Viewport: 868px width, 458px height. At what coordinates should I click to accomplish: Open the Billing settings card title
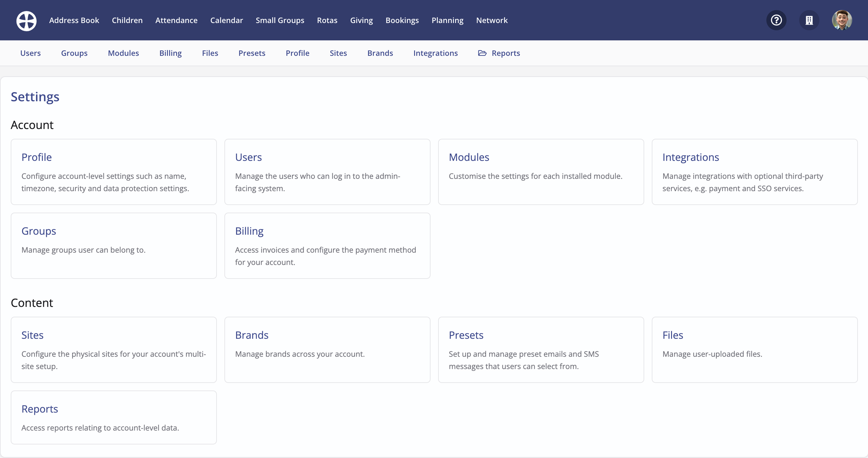point(249,231)
